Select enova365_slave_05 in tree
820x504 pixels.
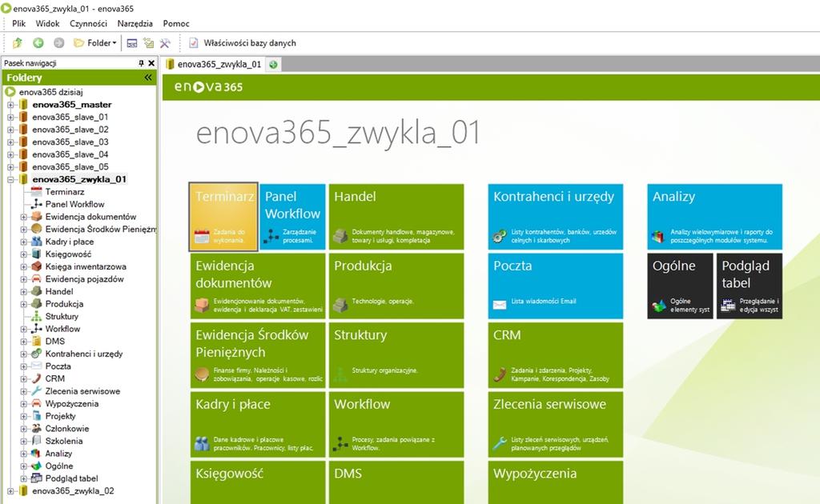click(70, 167)
